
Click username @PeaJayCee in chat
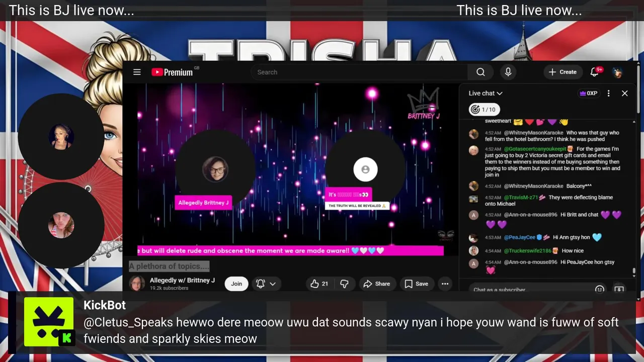[x=519, y=237]
